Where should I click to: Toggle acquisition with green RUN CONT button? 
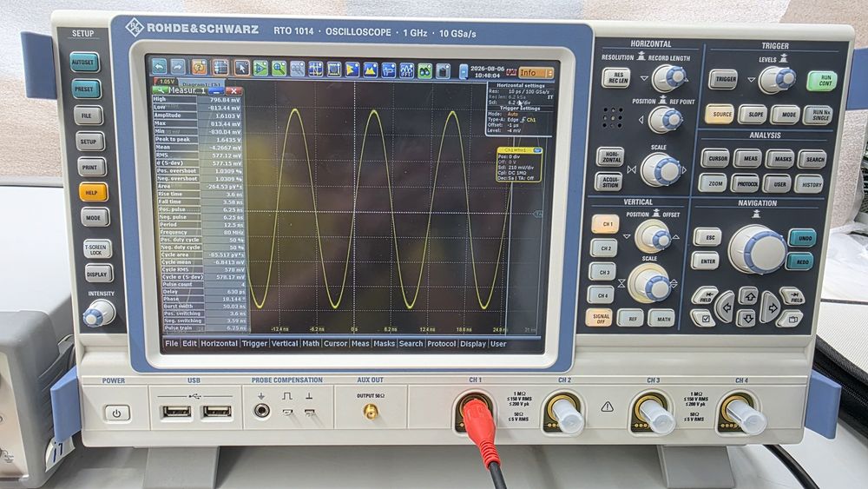[823, 80]
